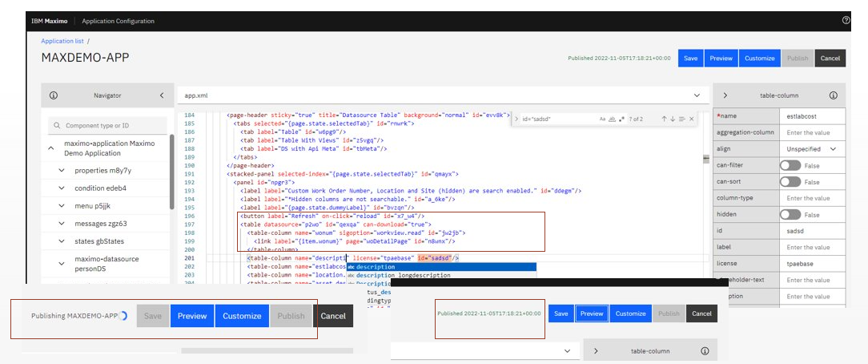Go to the next match with the down arrow

pos(673,119)
